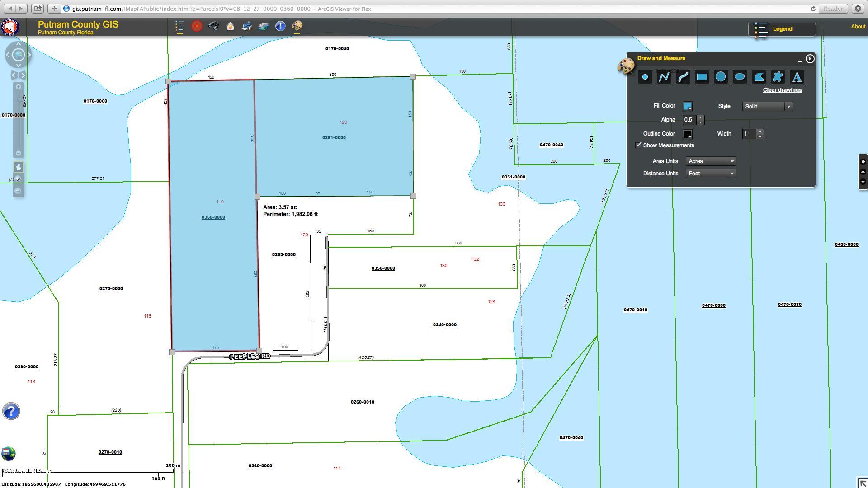Click the Clear drawings link
The width and height of the screenshot is (868, 488).
pyautogui.click(x=782, y=90)
